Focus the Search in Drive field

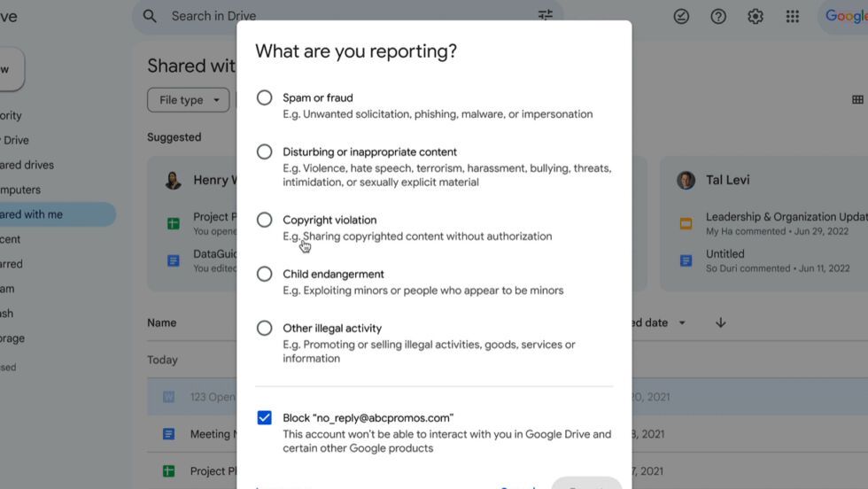click(x=347, y=16)
